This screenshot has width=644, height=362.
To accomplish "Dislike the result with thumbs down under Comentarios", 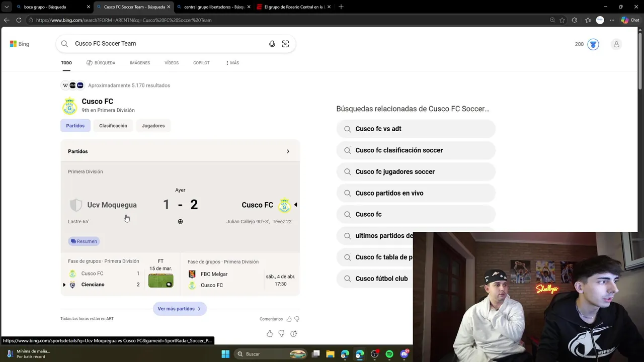I will [296, 319].
